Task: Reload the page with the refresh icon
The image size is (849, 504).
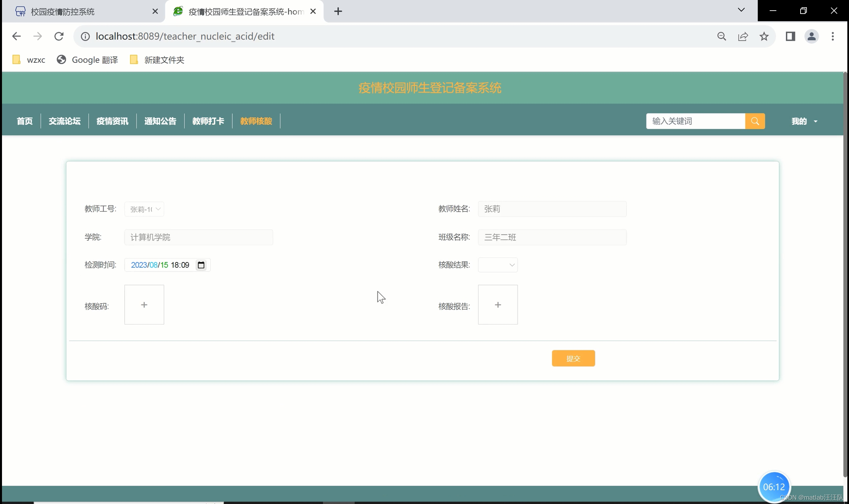Action: [59, 36]
